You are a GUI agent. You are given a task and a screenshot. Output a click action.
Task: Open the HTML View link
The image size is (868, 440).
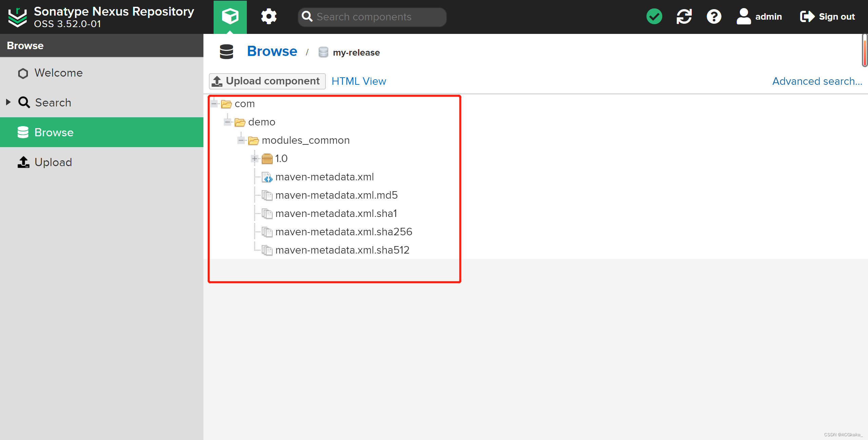[x=358, y=81]
